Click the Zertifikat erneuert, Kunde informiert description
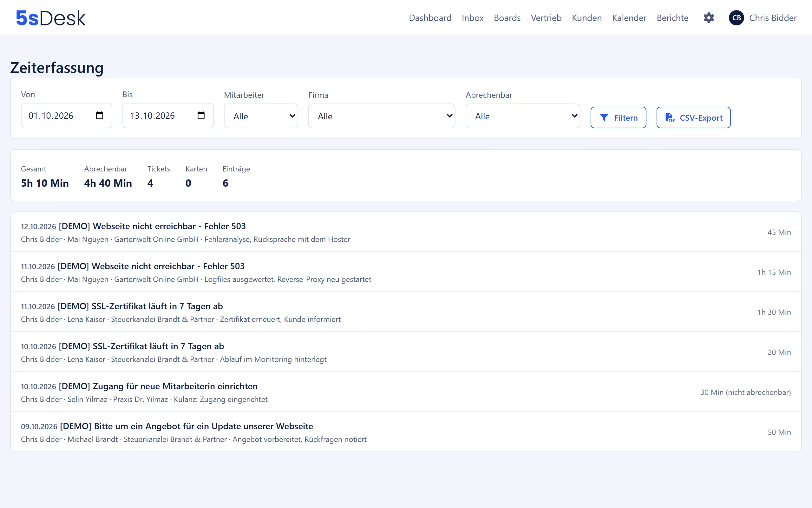812x508 pixels. tap(280, 319)
